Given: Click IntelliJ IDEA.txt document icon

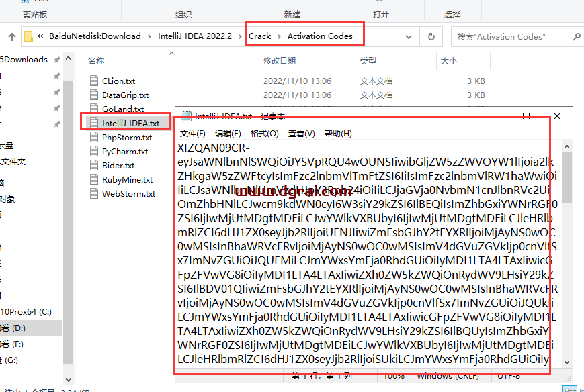Looking at the screenshot, I should tap(94, 123).
